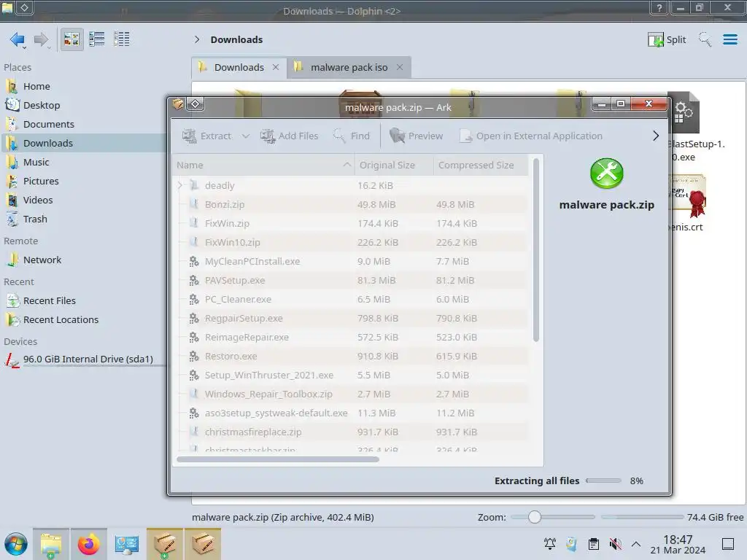The width and height of the screenshot is (747, 560).
Task: Select MyCleanPCInstall.exe in archive list
Action: 351,262
